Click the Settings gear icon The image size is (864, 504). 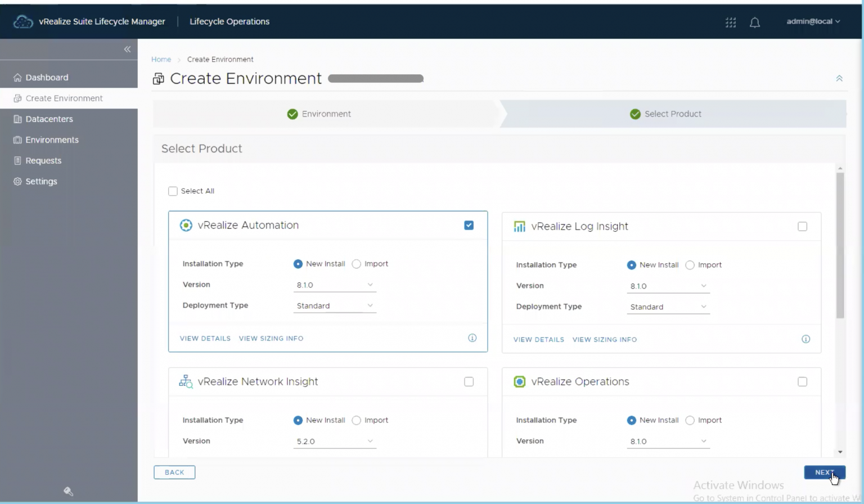(x=17, y=182)
